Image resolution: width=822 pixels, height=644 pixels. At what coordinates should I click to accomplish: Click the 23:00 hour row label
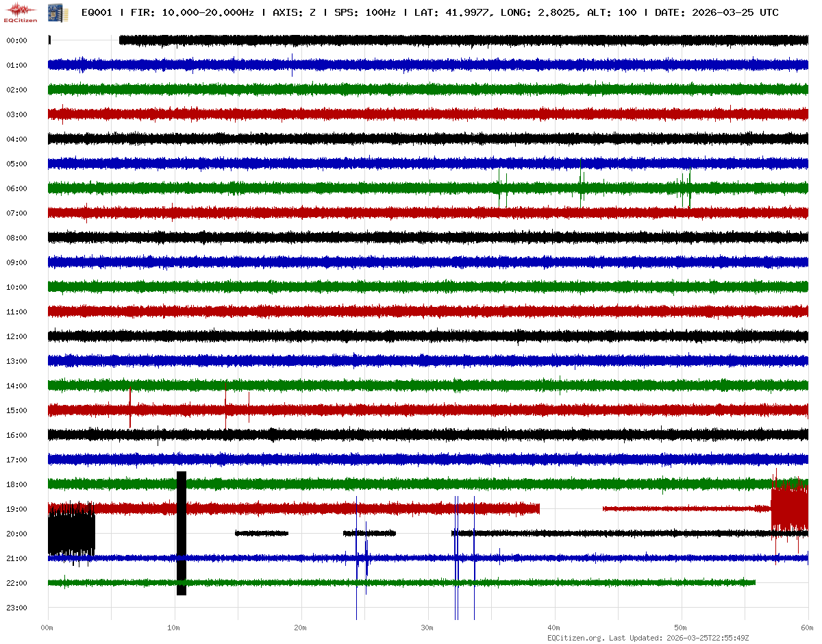click(x=16, y=608)
